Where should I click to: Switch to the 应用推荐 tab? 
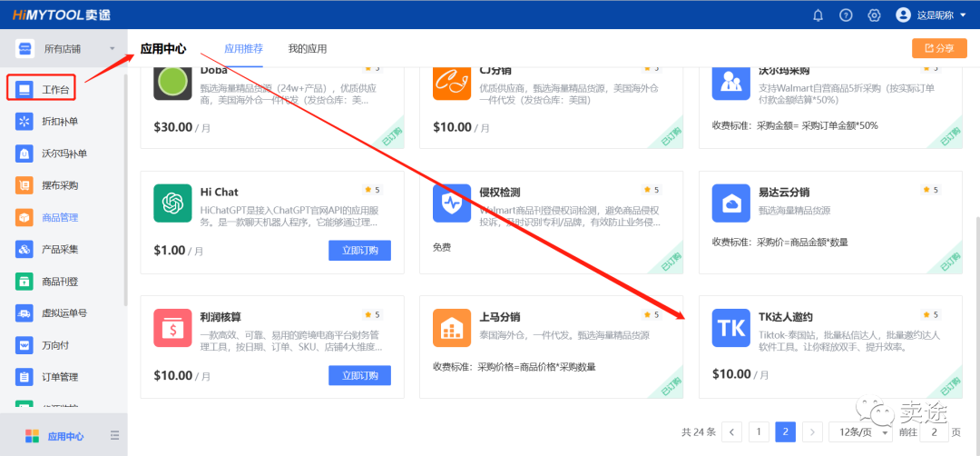pyautogui.click(x=244, y=49)
